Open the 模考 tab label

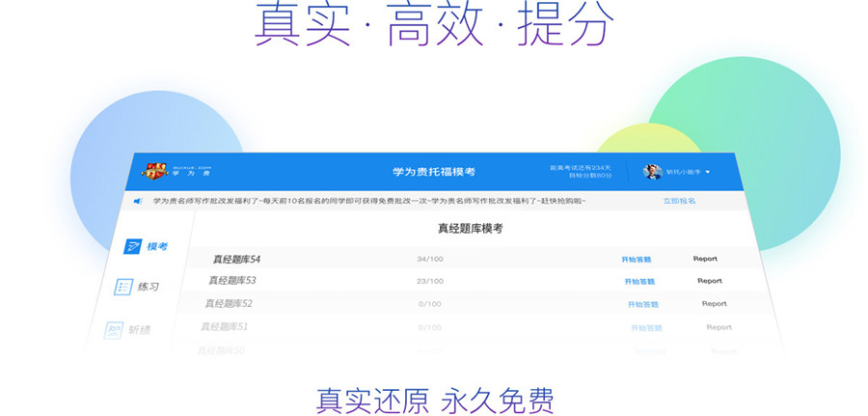point(157,247)
